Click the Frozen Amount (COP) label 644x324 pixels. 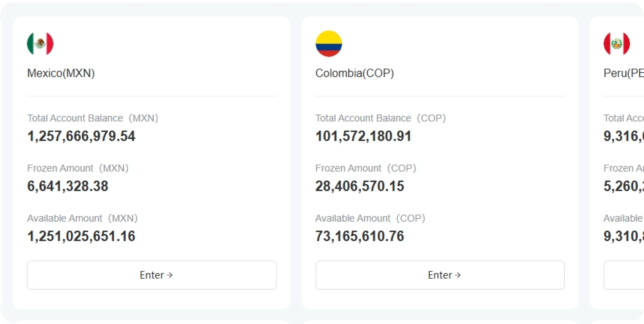366,168
